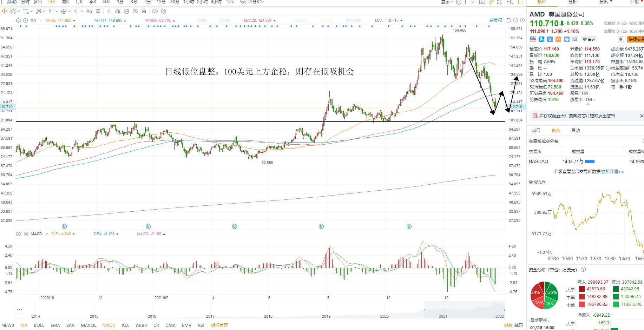This screenshot has width=644, height=330.
Task: Click the linked circles overlay icon
Action: [x=155, y=11]
